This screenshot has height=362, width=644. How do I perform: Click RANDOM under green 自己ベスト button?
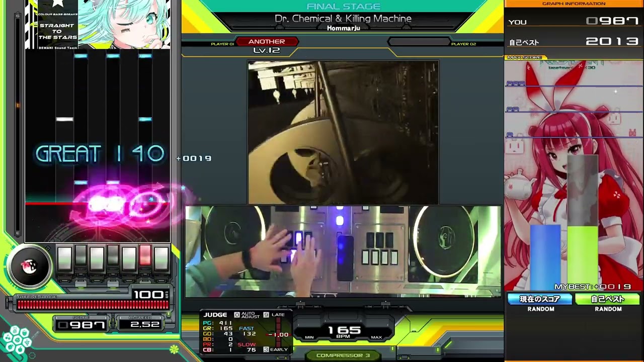coord(608,309)
